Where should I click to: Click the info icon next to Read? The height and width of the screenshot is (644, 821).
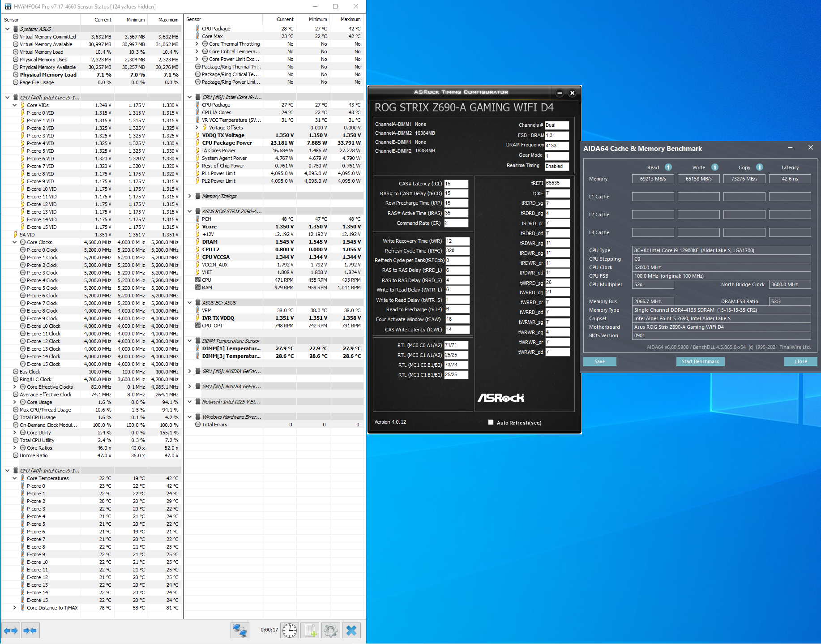(668, 167)
